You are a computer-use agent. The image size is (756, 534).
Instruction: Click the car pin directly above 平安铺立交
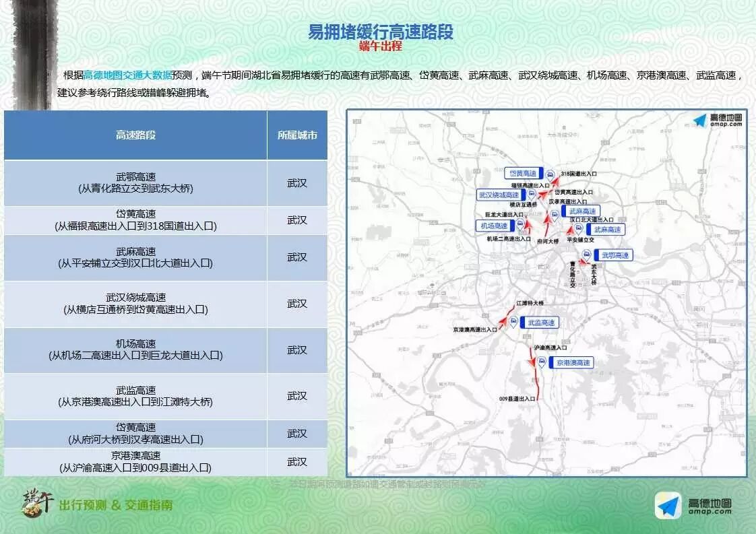coord(579,229)
